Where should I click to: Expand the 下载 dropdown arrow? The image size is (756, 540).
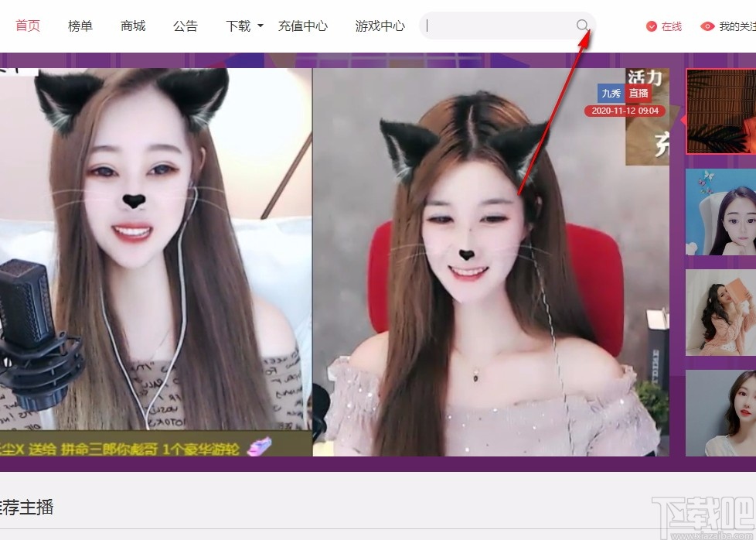pos(261,26)
